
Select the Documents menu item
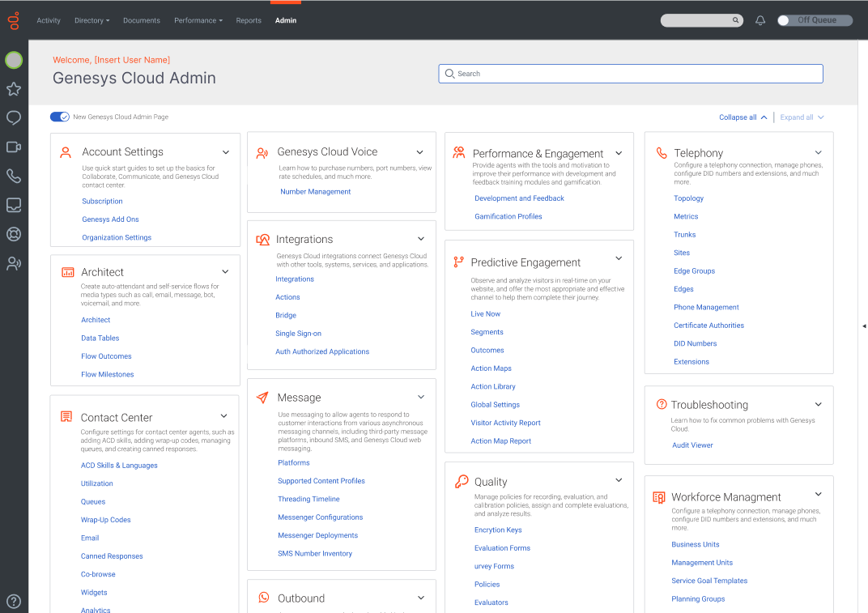coord(142,20)
